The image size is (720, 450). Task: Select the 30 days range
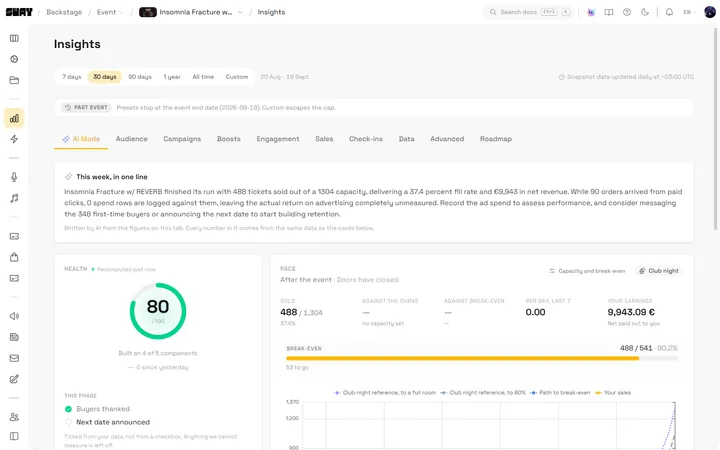coord(105,77)
